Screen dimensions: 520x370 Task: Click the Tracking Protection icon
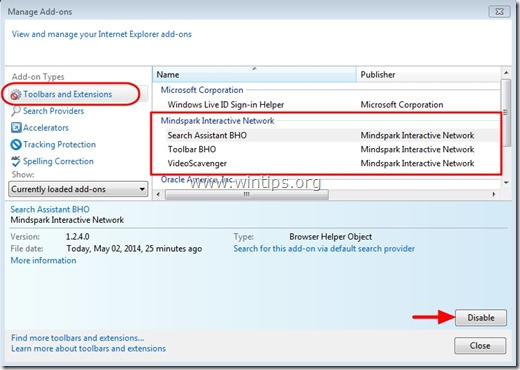[x=16, y=145]
